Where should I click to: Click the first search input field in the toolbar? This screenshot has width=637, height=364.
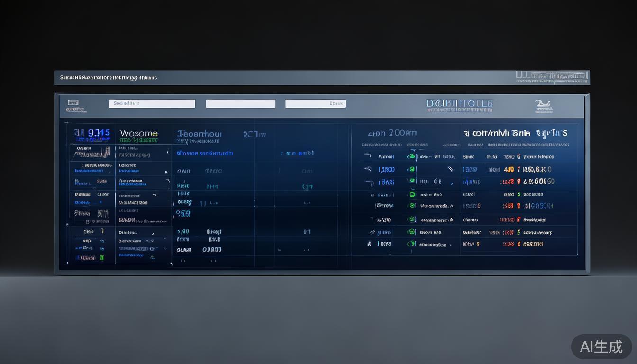[x=152, y=103]
